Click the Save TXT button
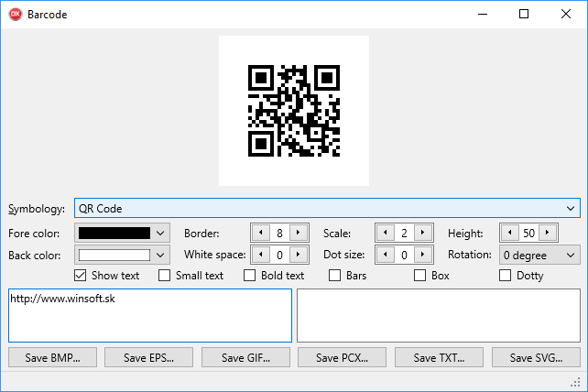 pyautogui.click(x=439, y=357)
